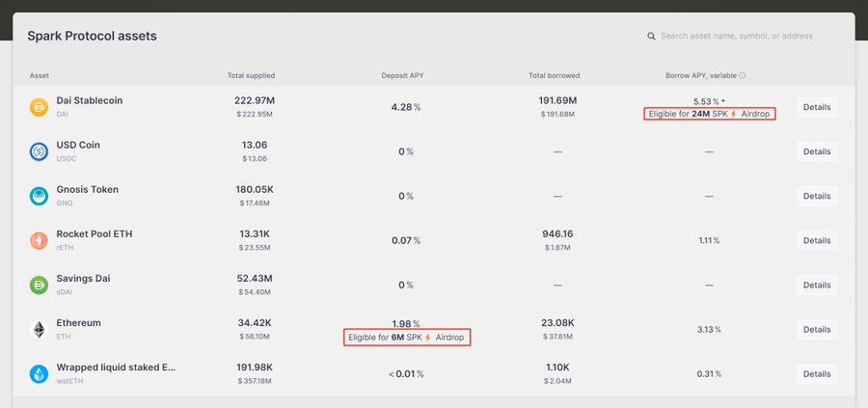The width and height of the screenshot is (868, 408).
Task: Click the search magnifier icon
Action: coord(652,37)
